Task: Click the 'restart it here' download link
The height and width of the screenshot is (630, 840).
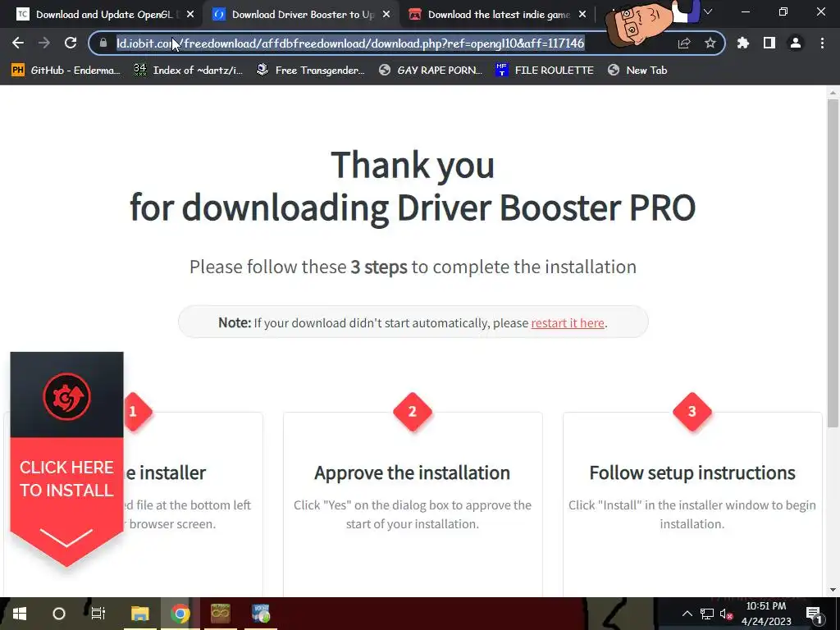Action: pyautogui.click(x=568, y=323)
